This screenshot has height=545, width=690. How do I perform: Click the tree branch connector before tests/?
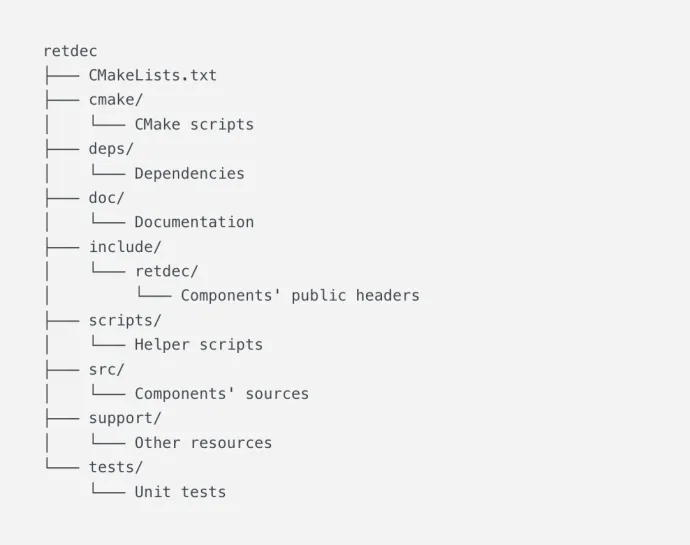coord(62,465)
